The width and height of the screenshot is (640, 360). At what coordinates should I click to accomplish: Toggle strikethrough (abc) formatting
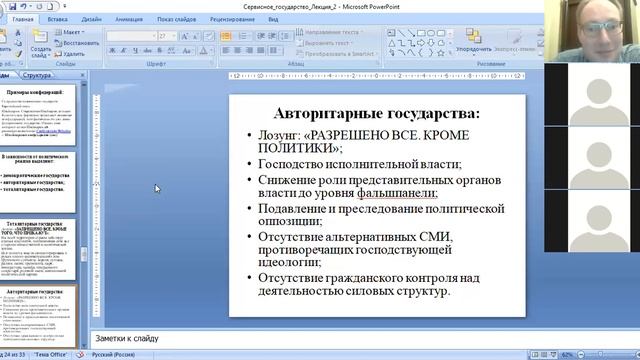[x=148, y=51]
